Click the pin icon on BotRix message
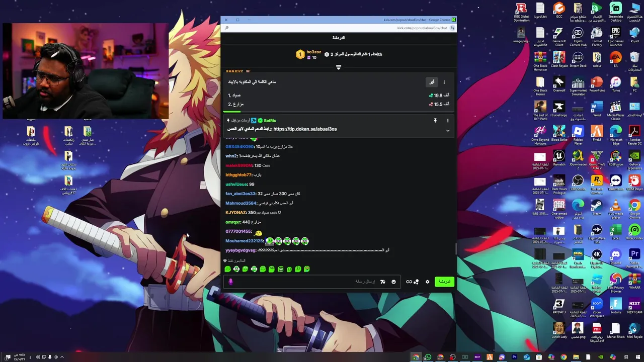The image size is (644, 362). (x=435, y=121)
